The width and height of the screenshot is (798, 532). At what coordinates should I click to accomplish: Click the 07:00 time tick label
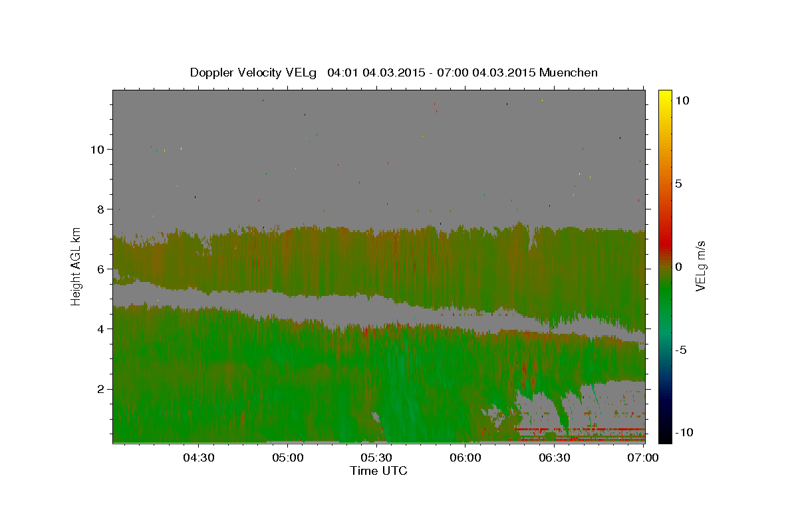[644, 458]
